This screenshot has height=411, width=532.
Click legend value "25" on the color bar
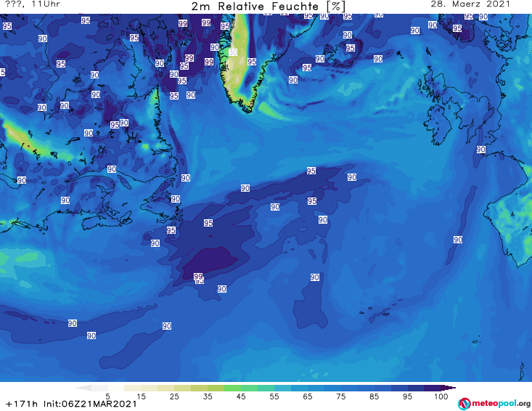(x=174, y=396)
